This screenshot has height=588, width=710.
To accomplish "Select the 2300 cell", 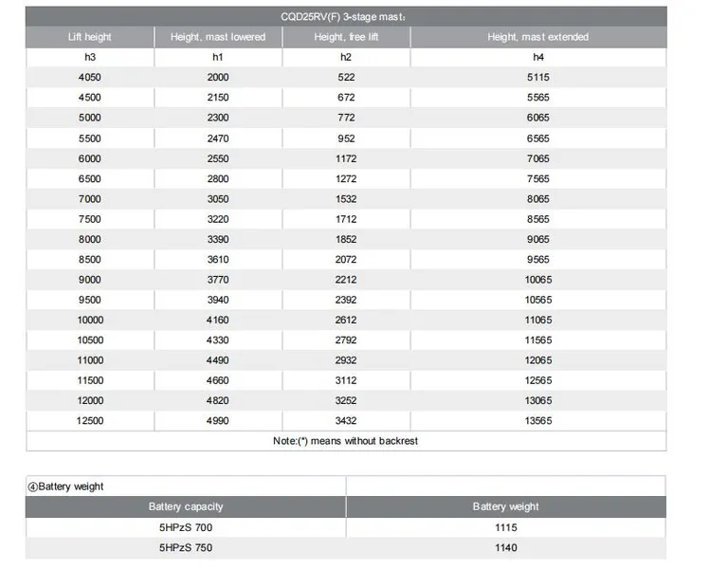I will 218,118.
